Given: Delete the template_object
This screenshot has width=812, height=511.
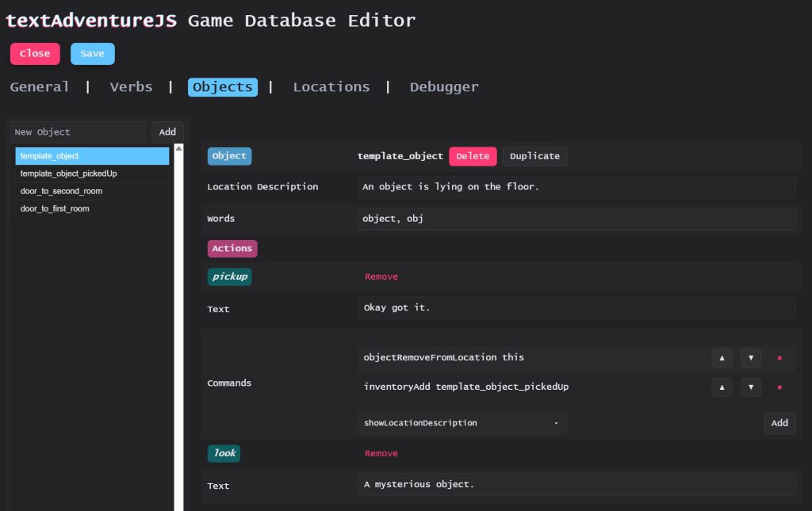Looking at the screenshot, I should [x=473, y=156].
